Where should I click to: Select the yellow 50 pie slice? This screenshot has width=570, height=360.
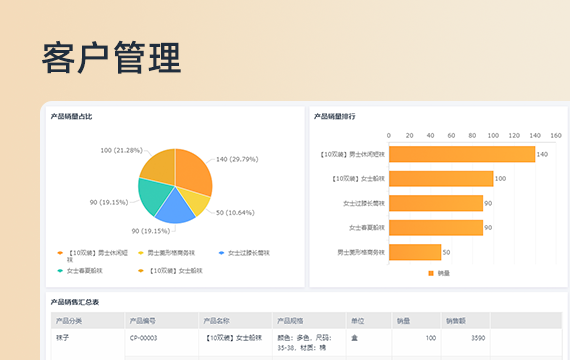point(194,203)
